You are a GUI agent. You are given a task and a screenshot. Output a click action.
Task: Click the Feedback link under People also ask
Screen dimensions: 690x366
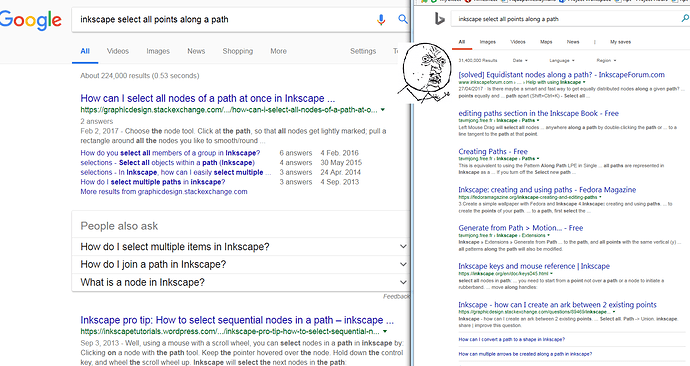click(x=396, y=296)
